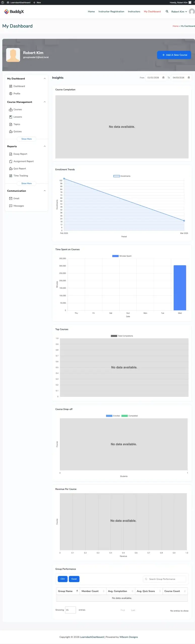Collapse the Reports sidebar section

click(x=45, y=146)
